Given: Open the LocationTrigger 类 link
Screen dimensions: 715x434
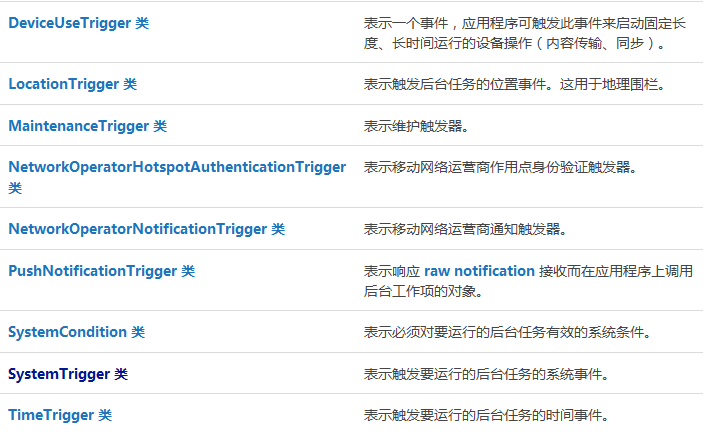Looking at the screenshot, I should click(x=73, y=84).
